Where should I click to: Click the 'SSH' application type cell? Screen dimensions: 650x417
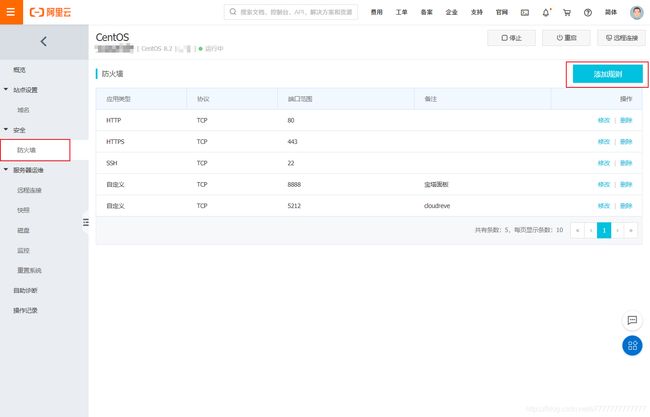click(x=112, y=163)
